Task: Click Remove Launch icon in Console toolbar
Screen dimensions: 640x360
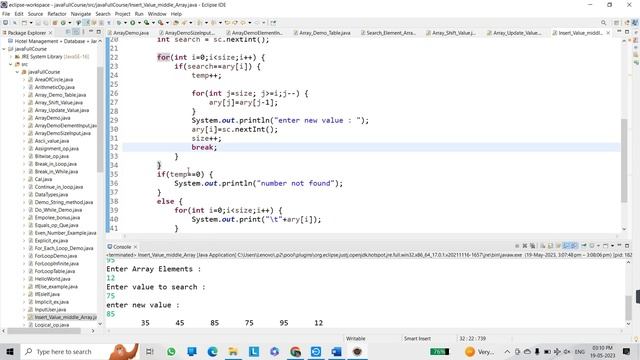Action: click(525, 246)
